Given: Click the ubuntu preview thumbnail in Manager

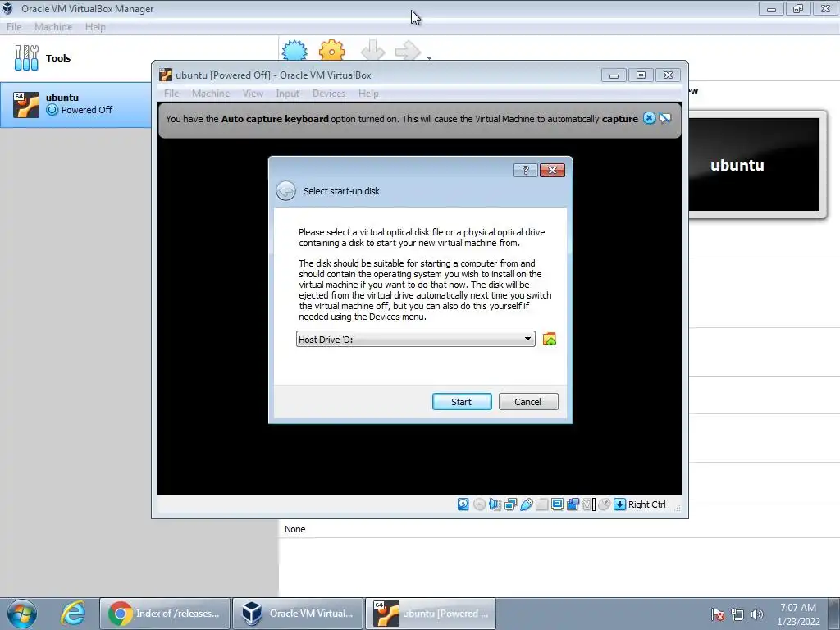Looking at the screenshot, I should pos(755,164).
